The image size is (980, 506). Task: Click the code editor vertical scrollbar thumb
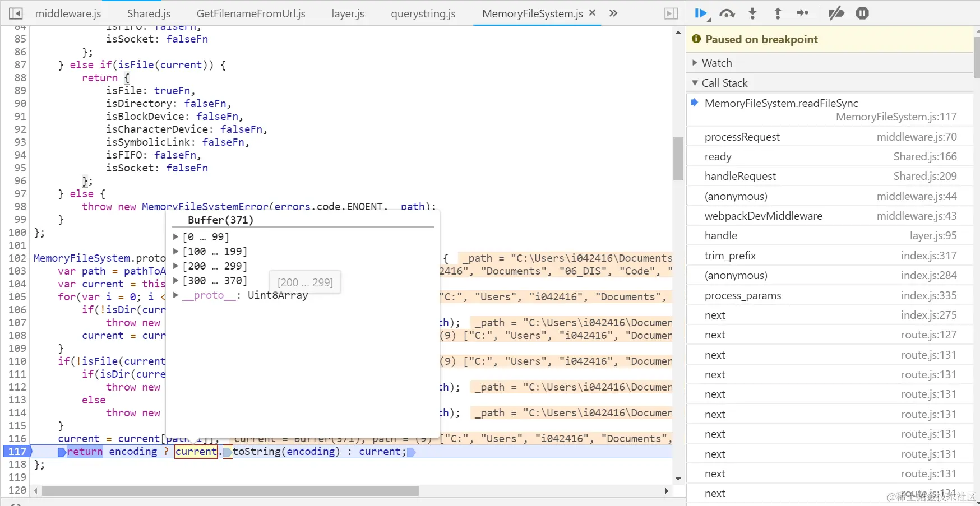[678, 159]
